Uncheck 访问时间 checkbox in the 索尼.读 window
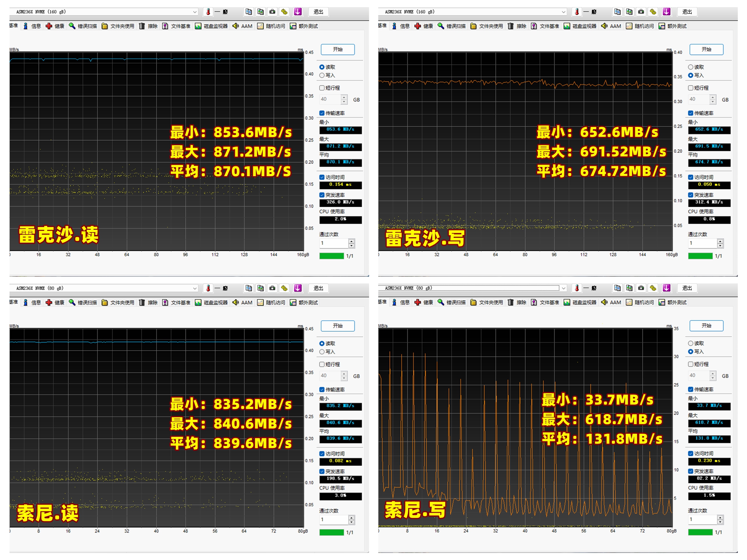 (x=322, y=454)
